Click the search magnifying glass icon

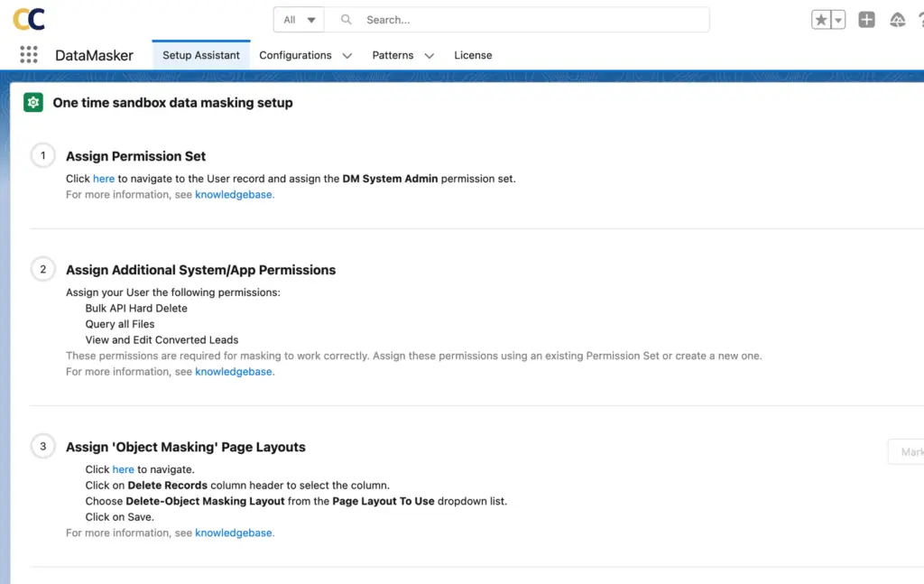(346, 19)
